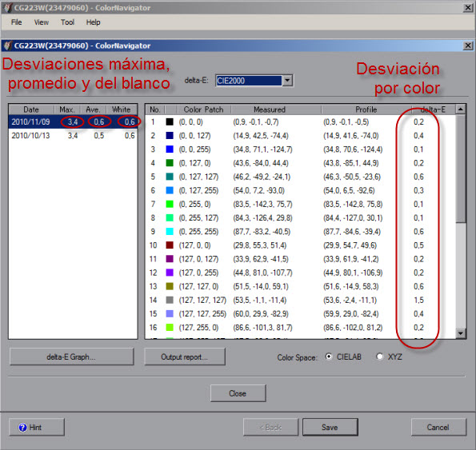This screenshot has height=450, width=476.
Task: Click the purple swatch in row 11
Action: tap(170, 259)
